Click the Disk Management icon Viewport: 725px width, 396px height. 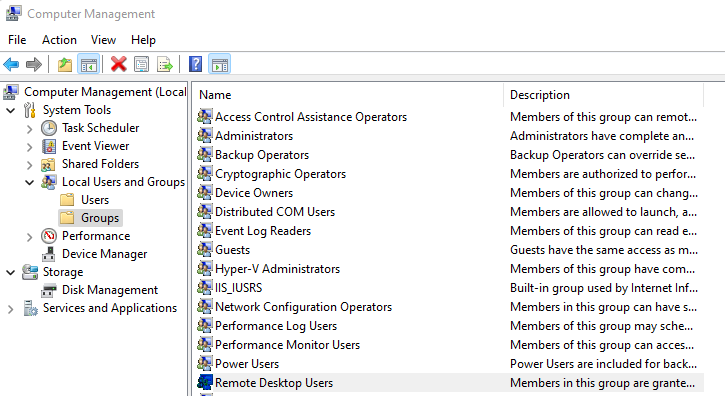pyautogui.click(x=49, y=291)
